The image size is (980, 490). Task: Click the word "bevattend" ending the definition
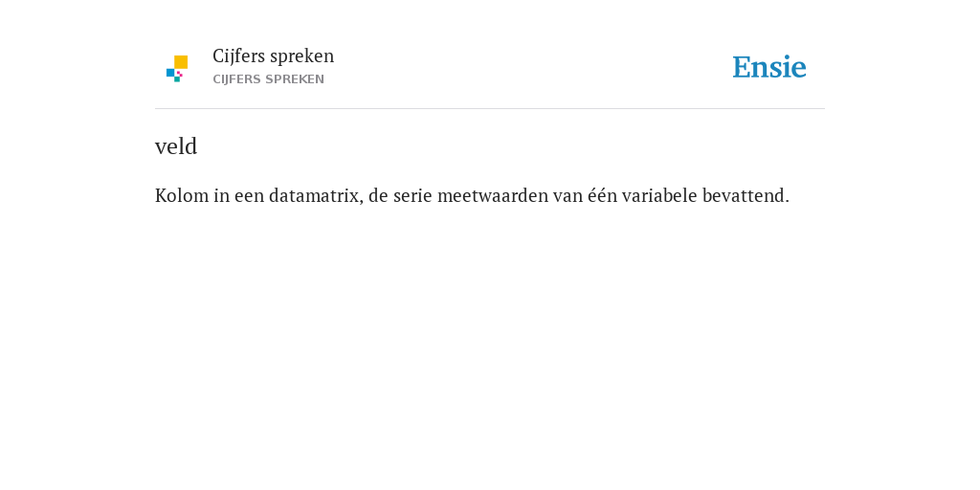[746, 195]
